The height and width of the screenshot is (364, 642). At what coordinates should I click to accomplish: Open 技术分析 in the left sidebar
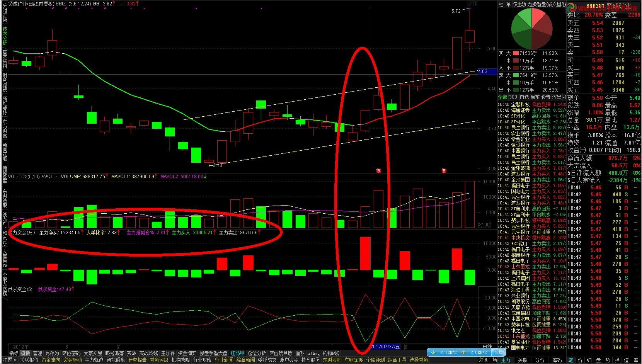tap(5, 36)
